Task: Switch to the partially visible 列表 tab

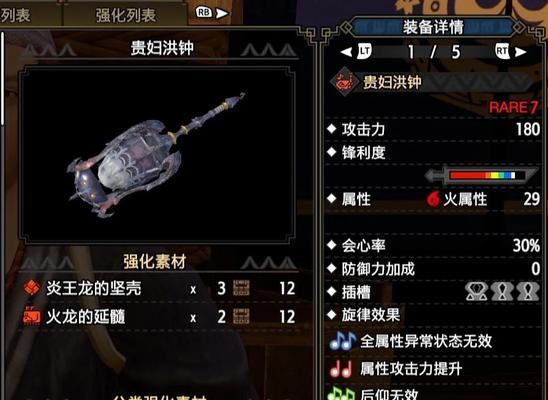Action: [15, 15]
